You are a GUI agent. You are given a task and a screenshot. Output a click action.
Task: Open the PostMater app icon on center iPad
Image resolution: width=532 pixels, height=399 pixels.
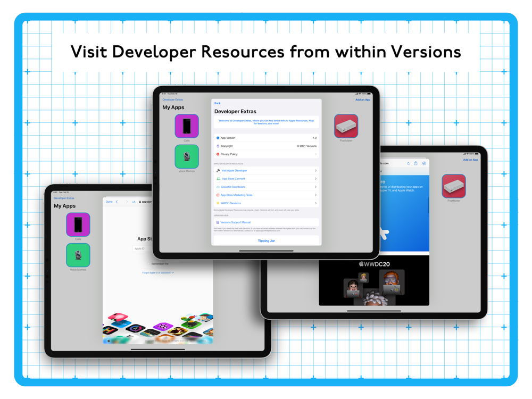tap(346, 126)
